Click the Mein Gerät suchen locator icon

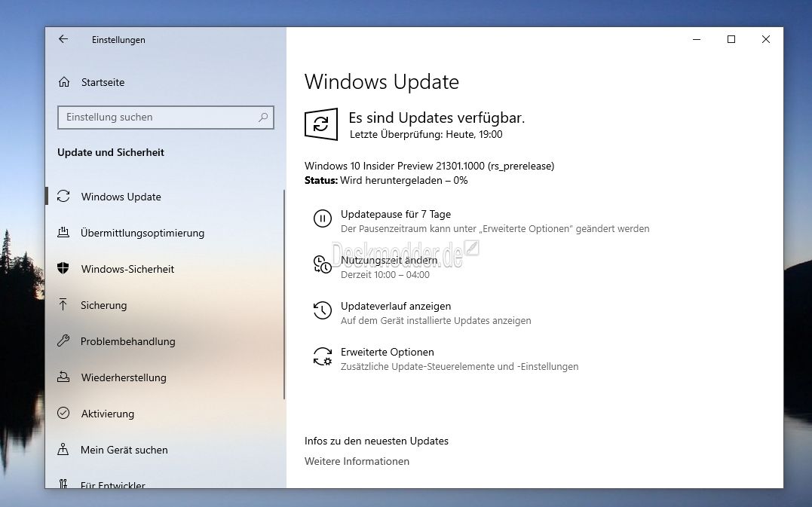[63, 449]
